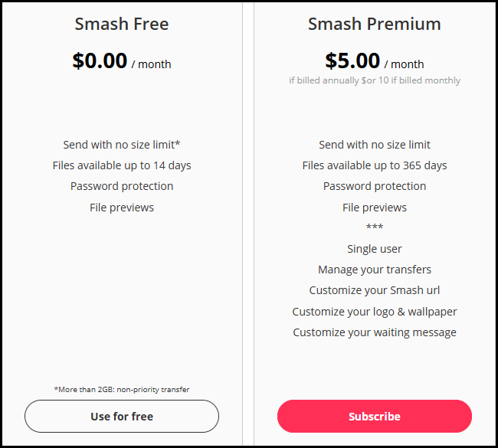Click 'Customize your Smash url' feature
Viewport: 498px width, 448px height.
tap(374, 290)
